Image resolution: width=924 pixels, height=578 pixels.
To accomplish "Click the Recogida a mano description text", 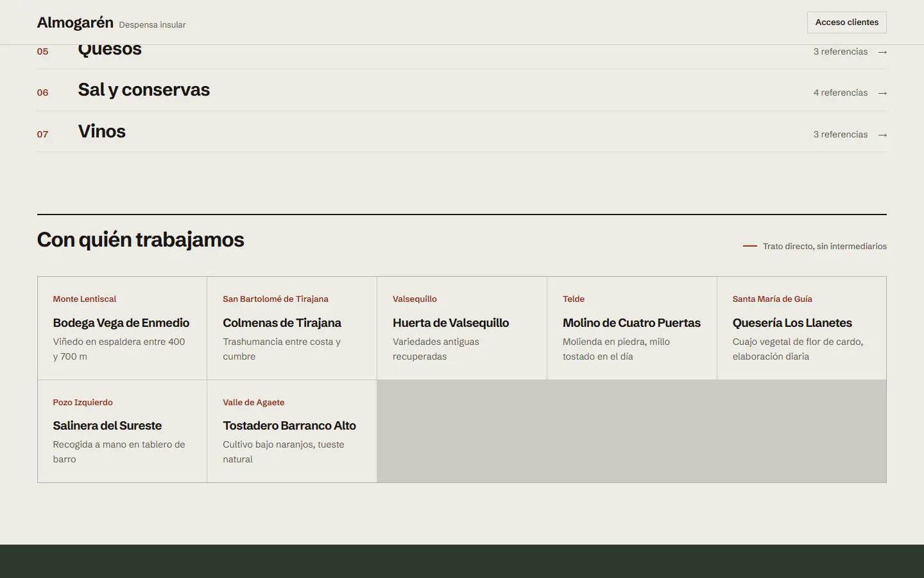I will tap(119, 452).
